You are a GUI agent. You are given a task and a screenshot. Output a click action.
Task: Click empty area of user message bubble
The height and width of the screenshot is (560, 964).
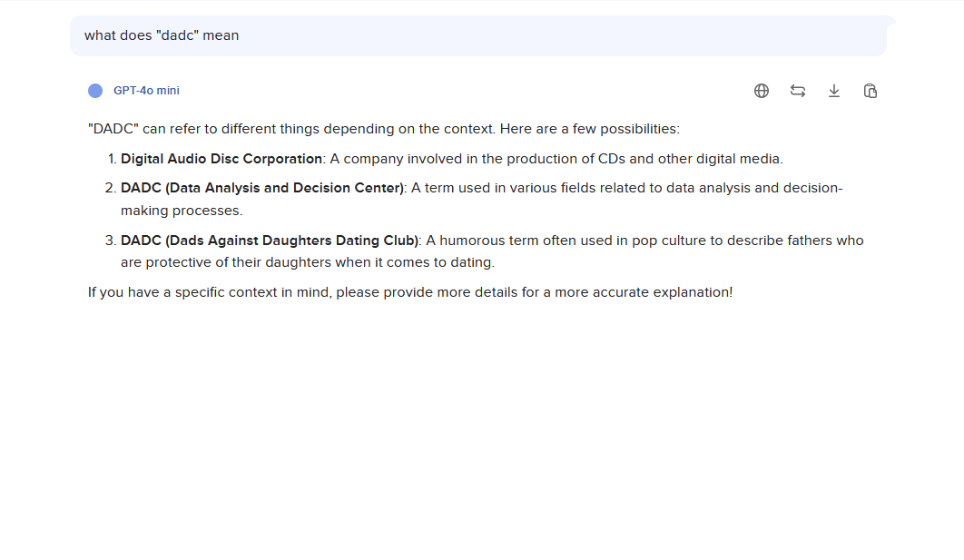coord(563,35)
